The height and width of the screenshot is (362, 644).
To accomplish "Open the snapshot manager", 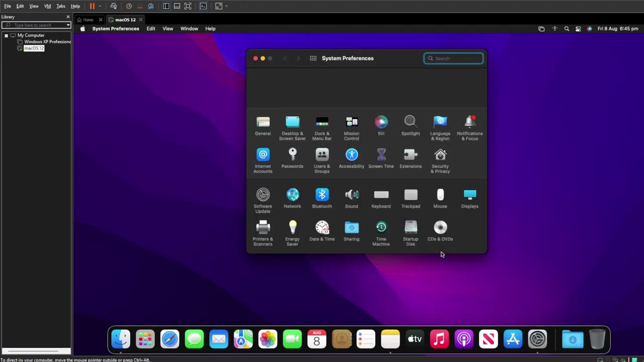I will pos(150,6).
